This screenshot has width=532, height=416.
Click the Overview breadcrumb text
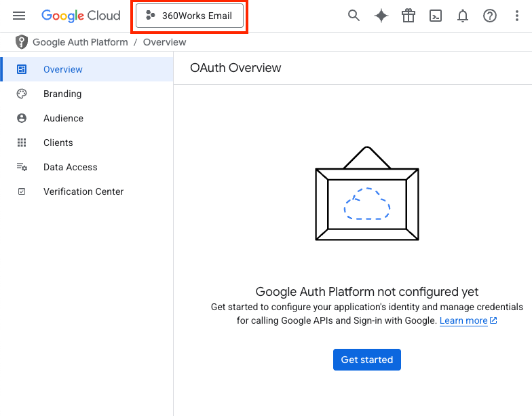[164, 42]
